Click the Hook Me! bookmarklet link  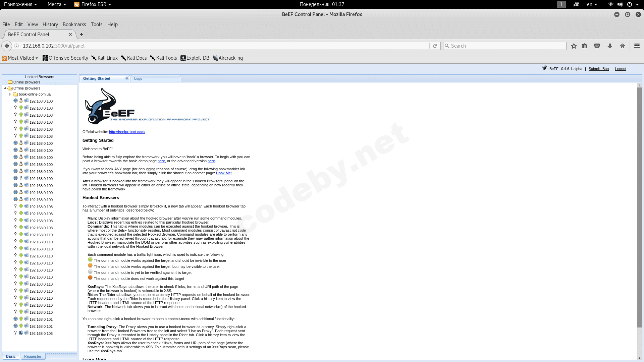[224, 173]
